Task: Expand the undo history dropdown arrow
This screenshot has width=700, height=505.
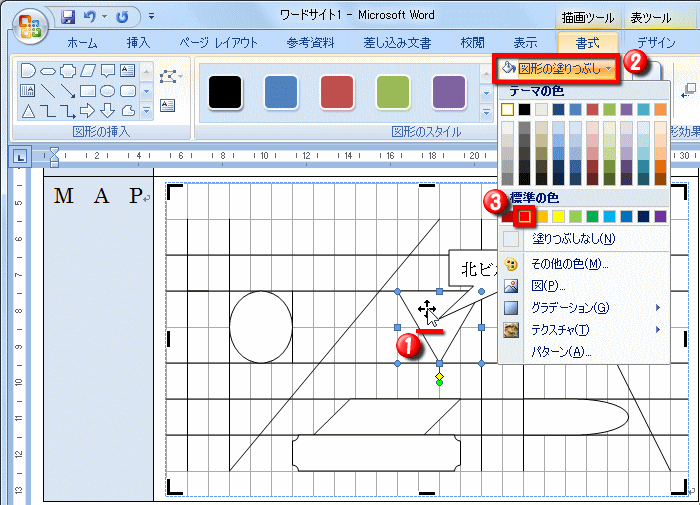Action: 104,17
